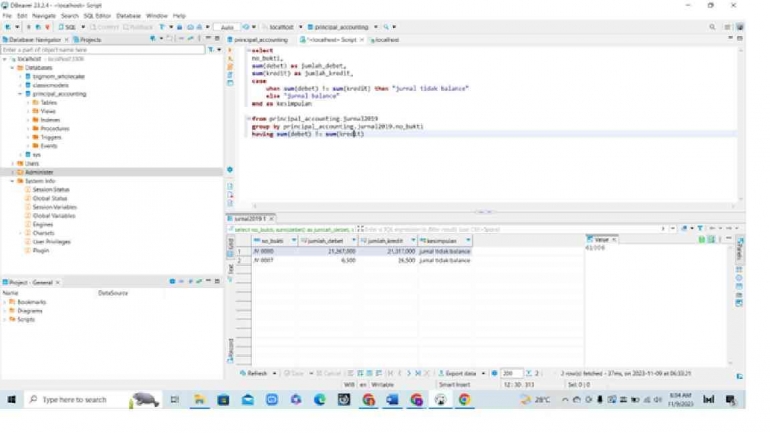Select the Administer tree item
770x433 pixels.
39,172
